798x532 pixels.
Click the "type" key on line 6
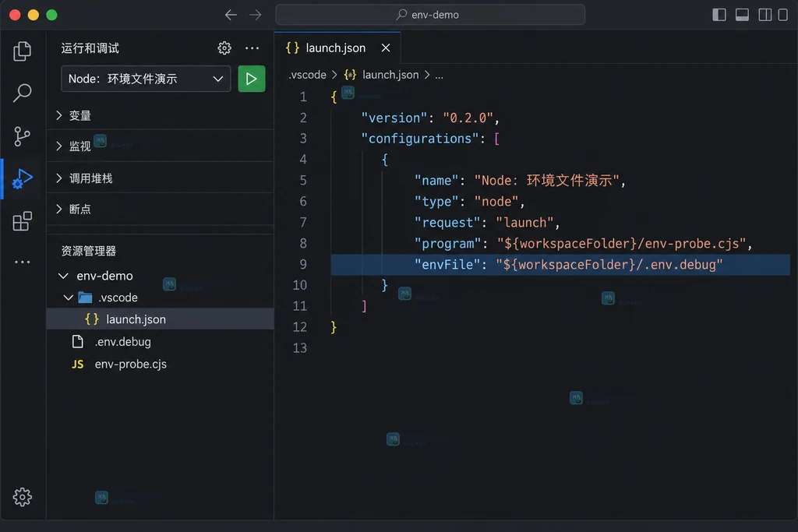click(x=436, y=202)
